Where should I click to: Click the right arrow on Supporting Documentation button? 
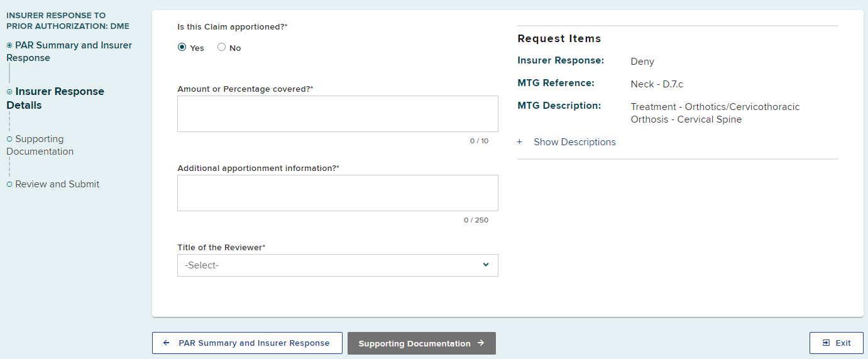pos(481,343)
